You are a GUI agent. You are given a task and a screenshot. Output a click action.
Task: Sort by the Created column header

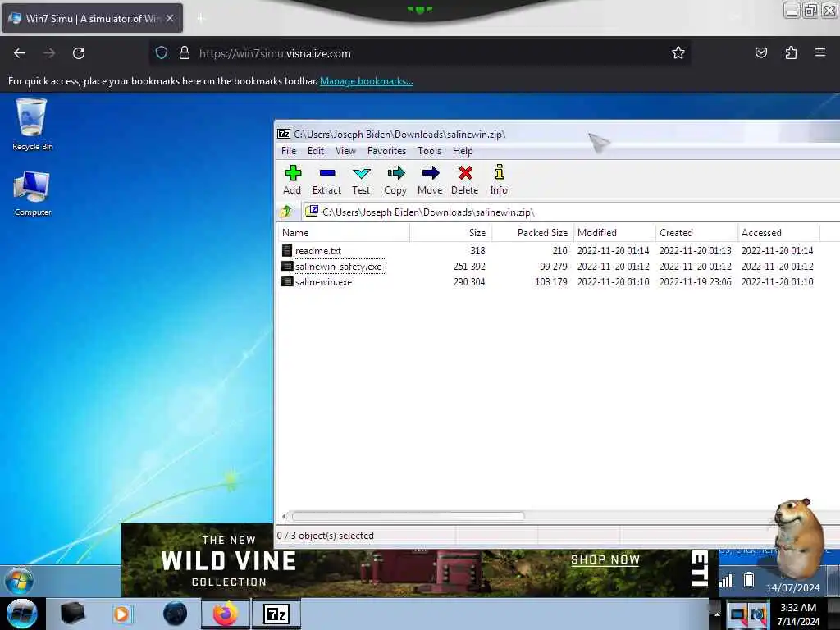697,232
